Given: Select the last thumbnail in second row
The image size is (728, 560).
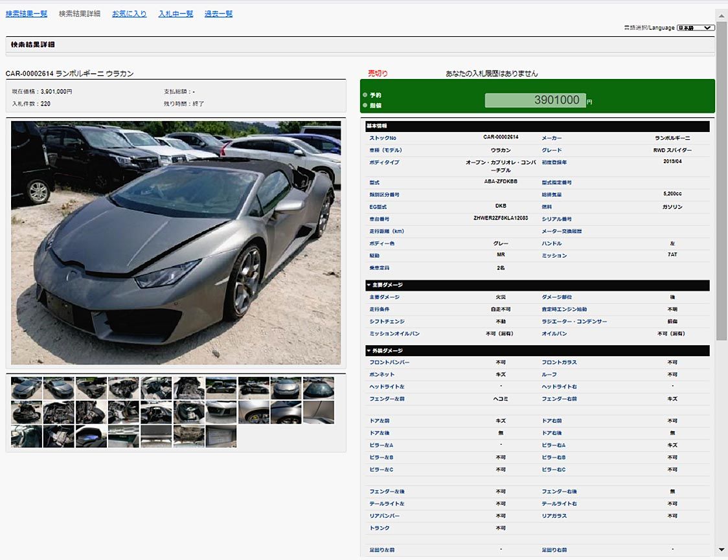Looking at the screenshot, I should coord(319,412).
